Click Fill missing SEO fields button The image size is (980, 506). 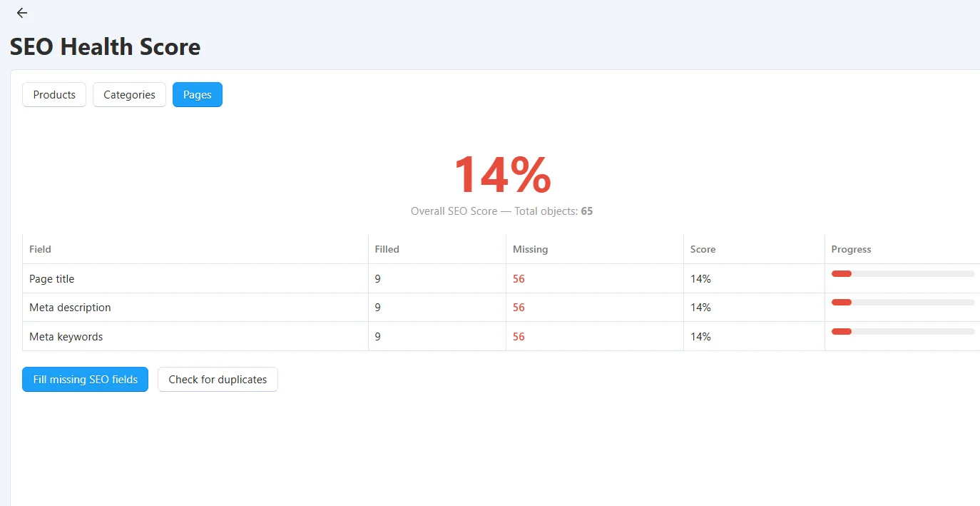coord(85,380)
